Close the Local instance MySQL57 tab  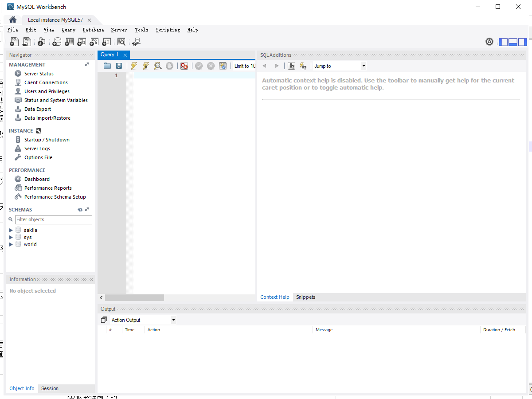89,20
